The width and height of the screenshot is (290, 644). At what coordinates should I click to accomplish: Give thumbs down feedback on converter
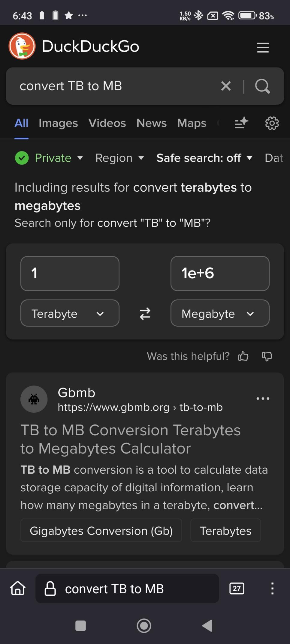point(267,356)
